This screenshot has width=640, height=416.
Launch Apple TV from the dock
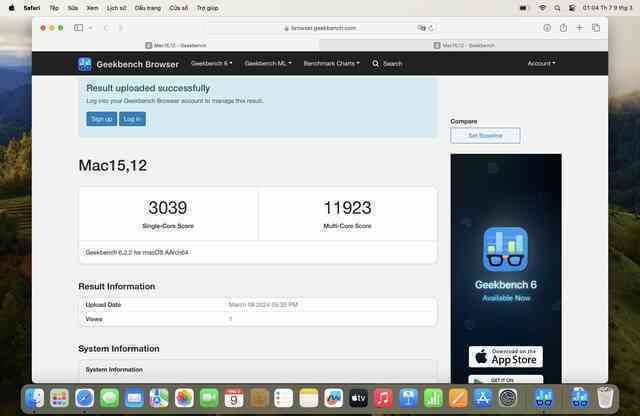point(358,398)
